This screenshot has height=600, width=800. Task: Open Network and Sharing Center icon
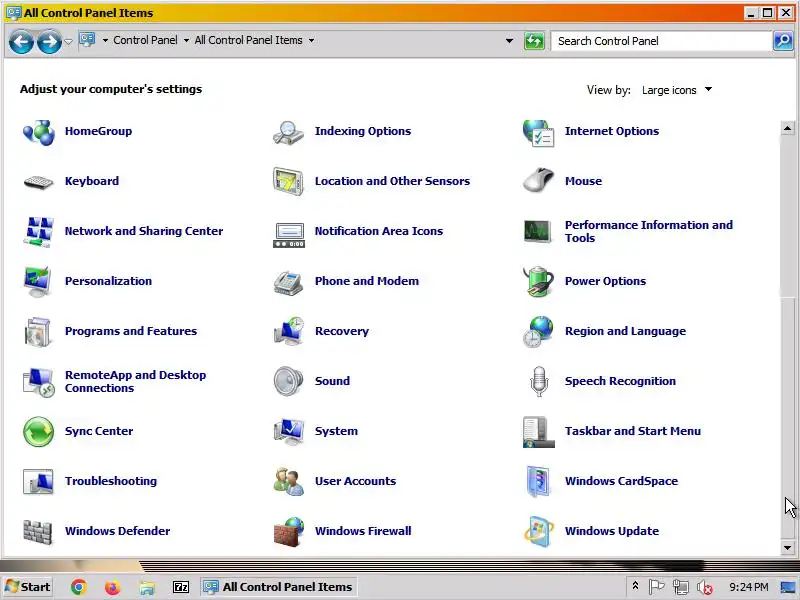pyautogui.click(x=38, y=232)
